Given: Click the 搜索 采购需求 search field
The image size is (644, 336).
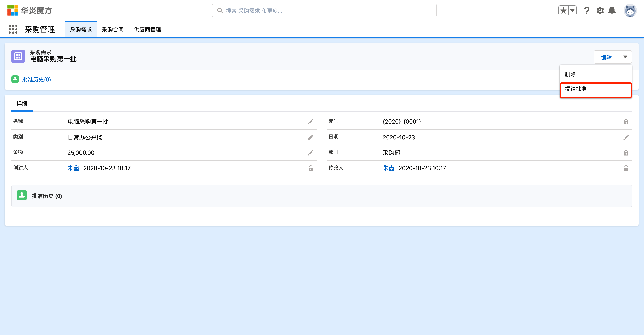Looking at the screenshot, I should click(324, 11).
